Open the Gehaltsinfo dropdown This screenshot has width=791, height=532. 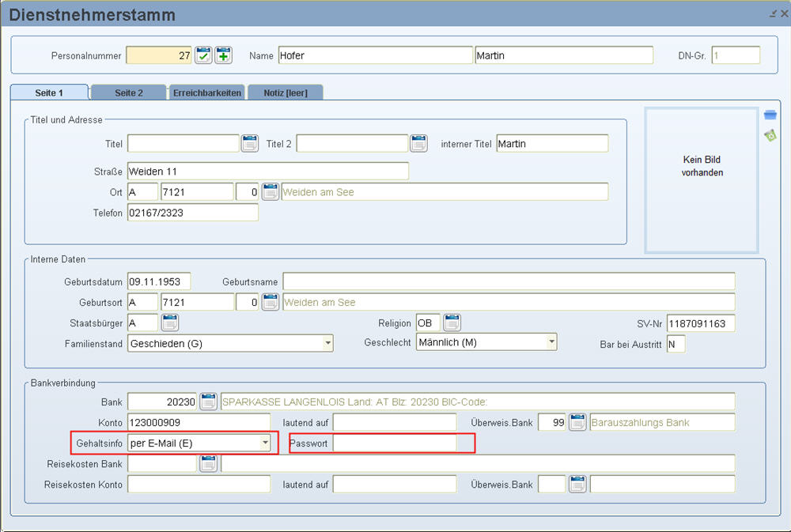pos(266,443)
